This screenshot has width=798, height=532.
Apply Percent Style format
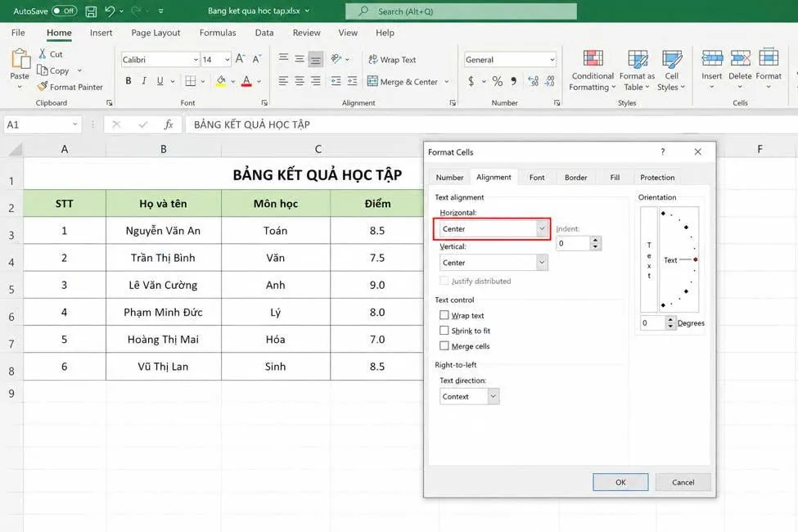tap(498, 80)
